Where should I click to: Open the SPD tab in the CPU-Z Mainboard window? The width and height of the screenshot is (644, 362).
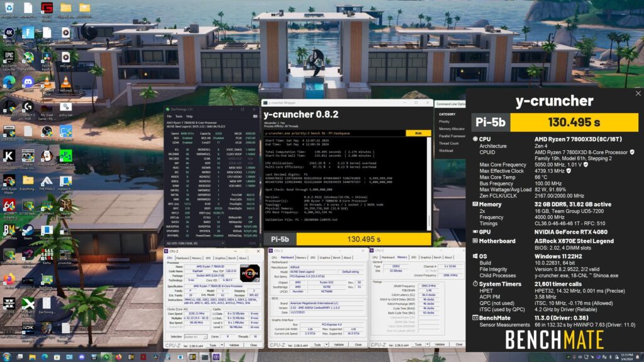(313, 258)
